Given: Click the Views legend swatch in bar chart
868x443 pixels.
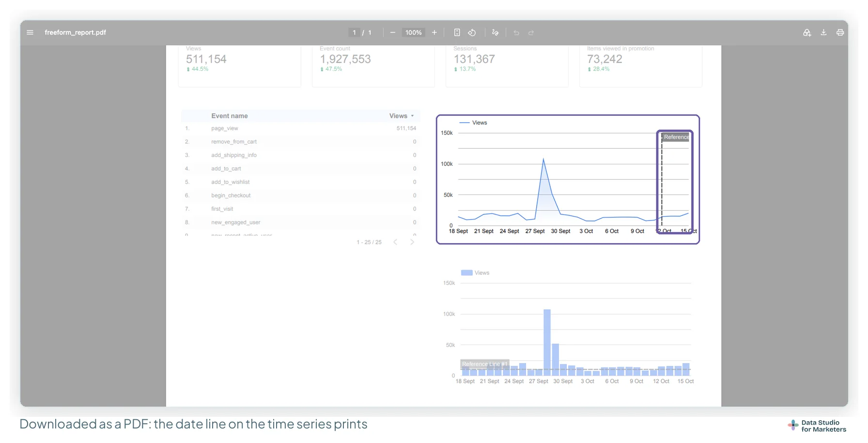Looking at the screenshot, I should pyautogui.click(x=466, y=273).
